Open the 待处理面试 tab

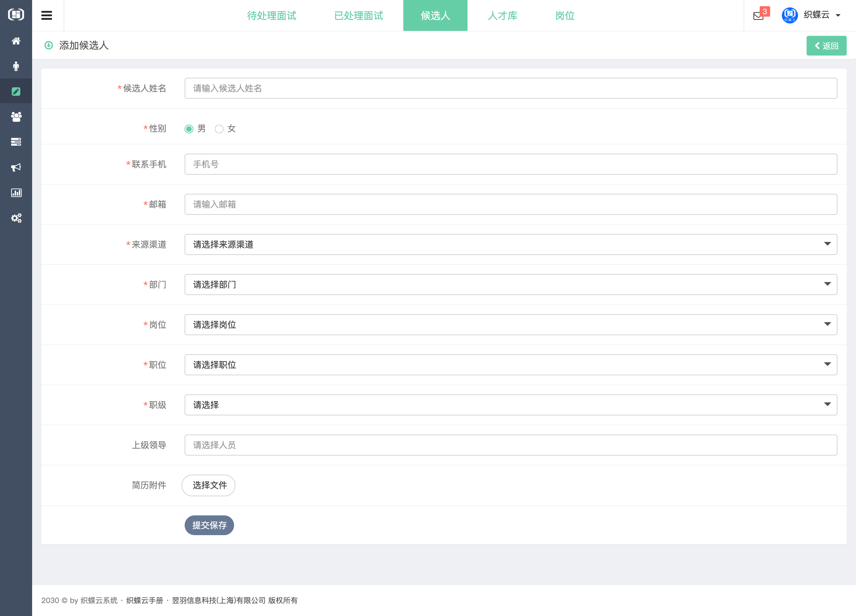point(271,15)
